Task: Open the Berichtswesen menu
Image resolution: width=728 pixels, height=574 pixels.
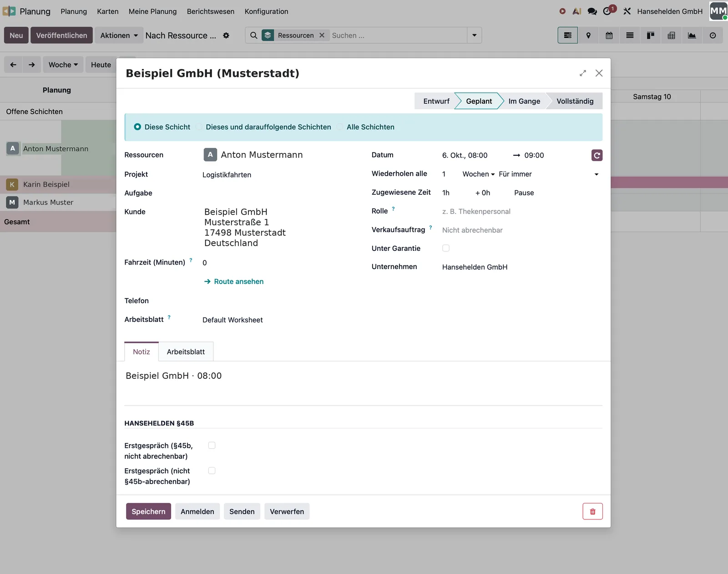Action: [x=211, y=11]
